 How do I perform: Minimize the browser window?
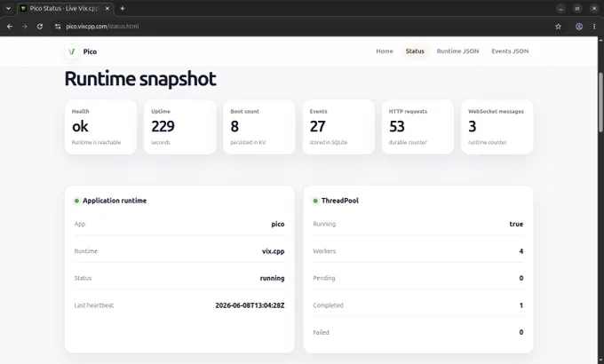[x=560, y=9]
